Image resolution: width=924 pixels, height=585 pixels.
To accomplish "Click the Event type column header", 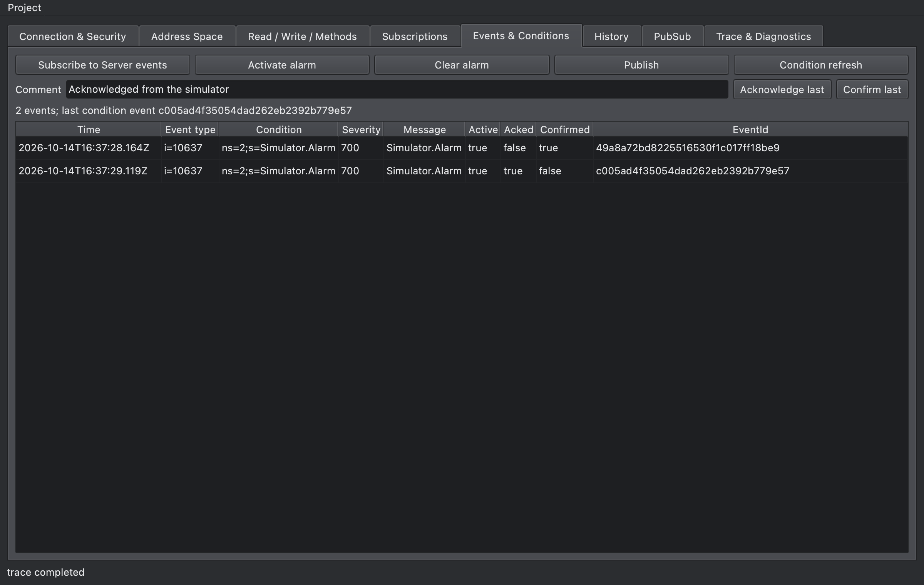I will pos(190,130).
